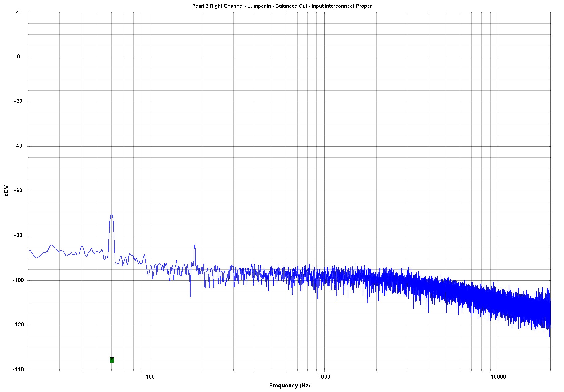This screenshot has width=564, height=392.
Task: Click the "10000" x-axis tick label
Action: [498, 376]
